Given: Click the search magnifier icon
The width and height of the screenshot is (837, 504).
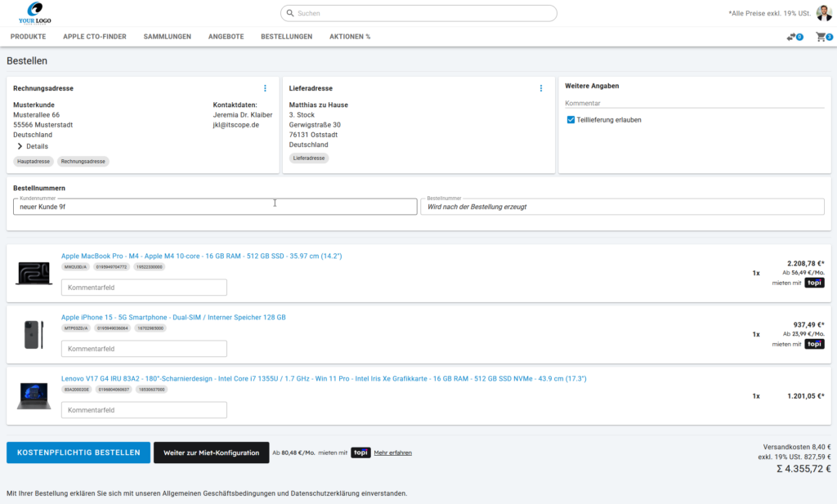Looking at the screenshot, I should coord(290,13).
